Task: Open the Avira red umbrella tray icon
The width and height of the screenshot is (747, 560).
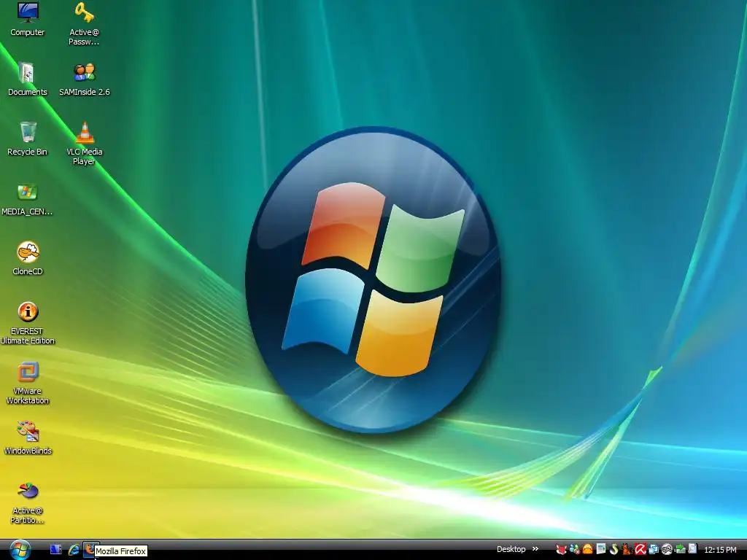Action: point(640,549)
